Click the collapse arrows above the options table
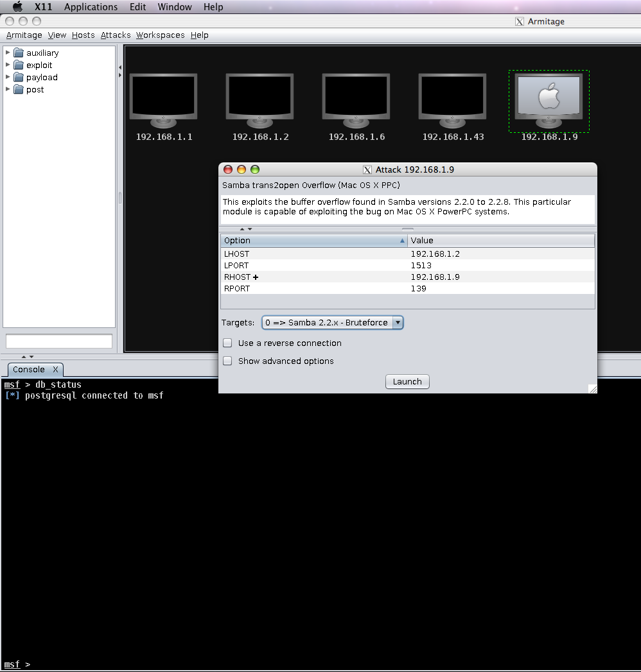 coord(246,229)
